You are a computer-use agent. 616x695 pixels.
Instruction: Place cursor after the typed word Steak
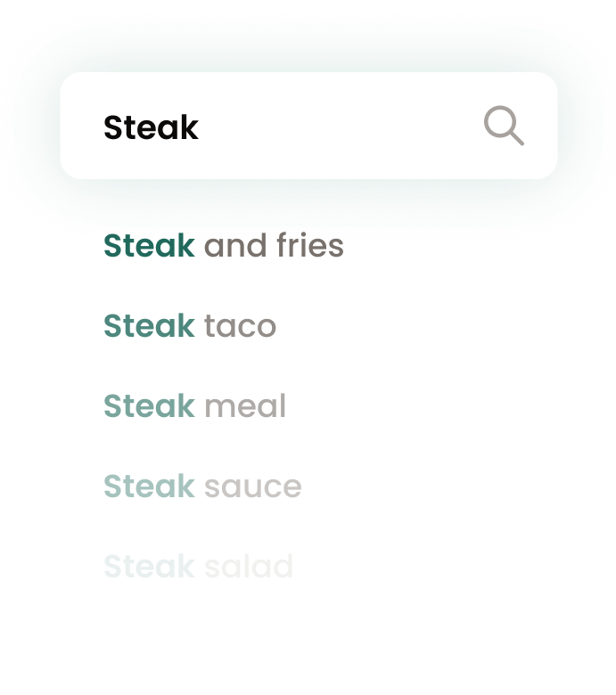(200, 127)
